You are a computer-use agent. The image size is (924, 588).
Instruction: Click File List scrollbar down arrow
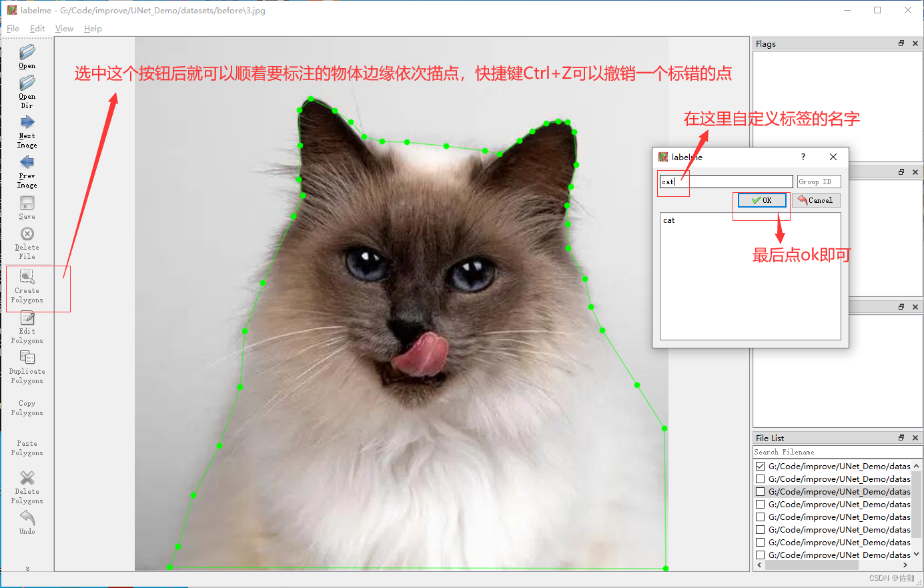click(x=917, y=554)
